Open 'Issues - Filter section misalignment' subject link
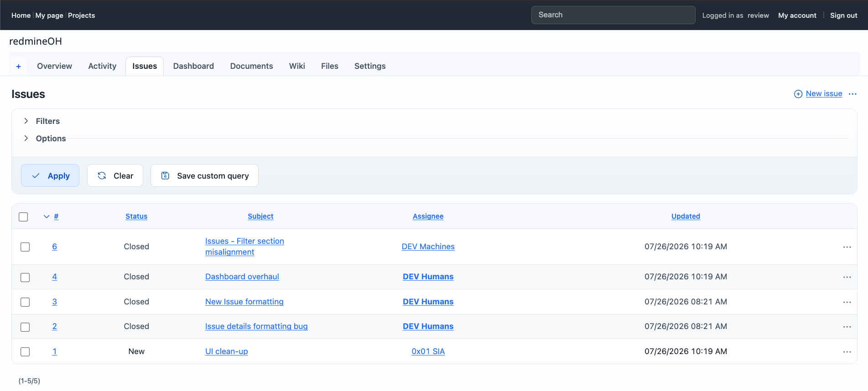The image size is (868, 391). coord(244,247)
